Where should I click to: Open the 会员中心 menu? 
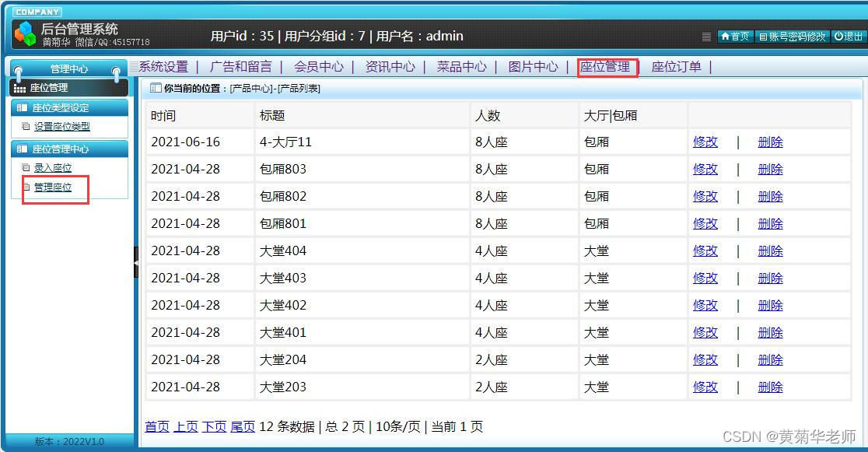[x=319, y=66]
